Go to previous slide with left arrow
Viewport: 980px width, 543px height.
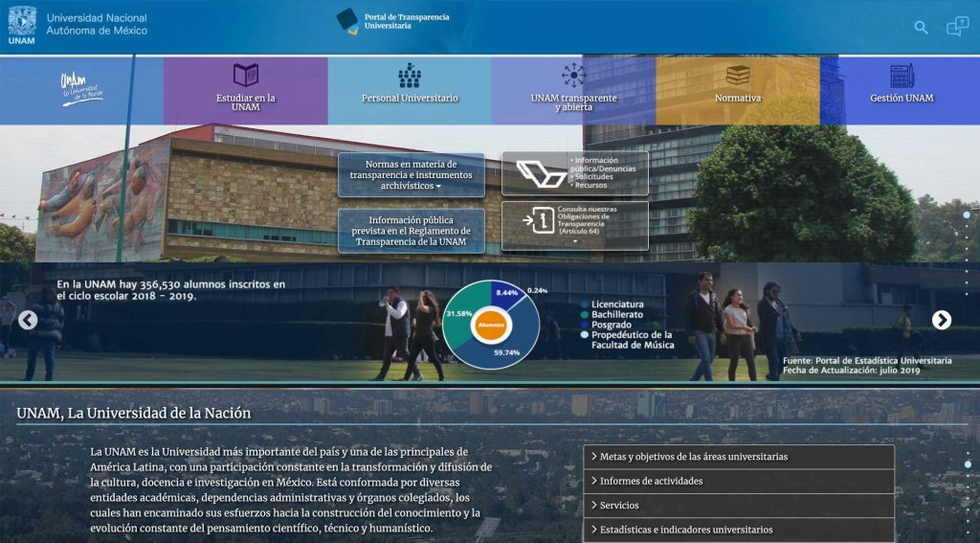[x=28, y=320]
